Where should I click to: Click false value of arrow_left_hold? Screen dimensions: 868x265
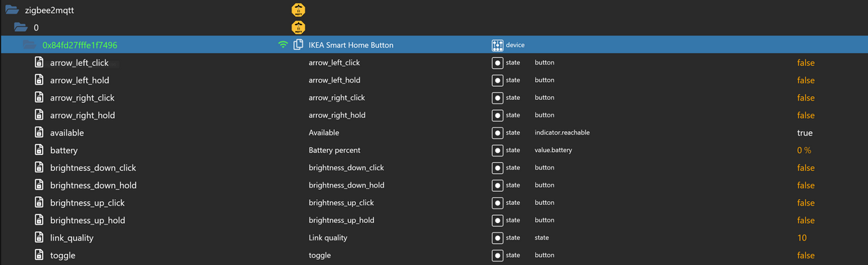[x=805, y=80]
